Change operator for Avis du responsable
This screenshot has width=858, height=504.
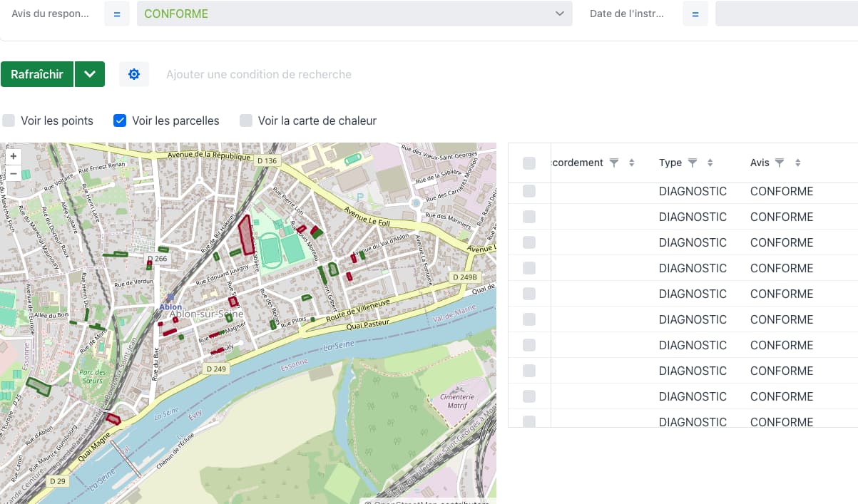[117, 14]
